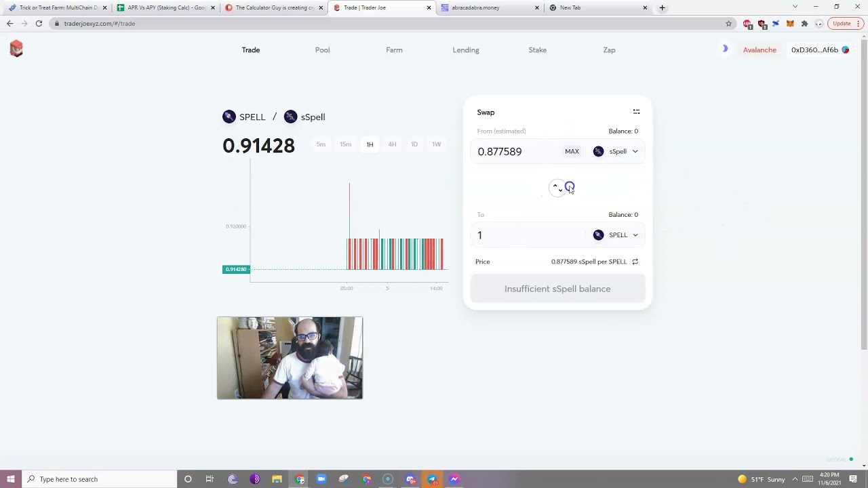Open Telegram from the taskbar

432,479
